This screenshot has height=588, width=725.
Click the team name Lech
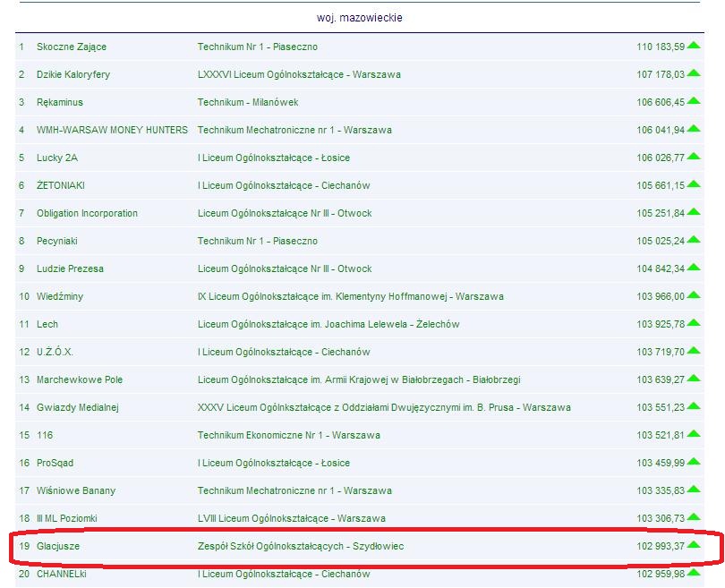47,324
